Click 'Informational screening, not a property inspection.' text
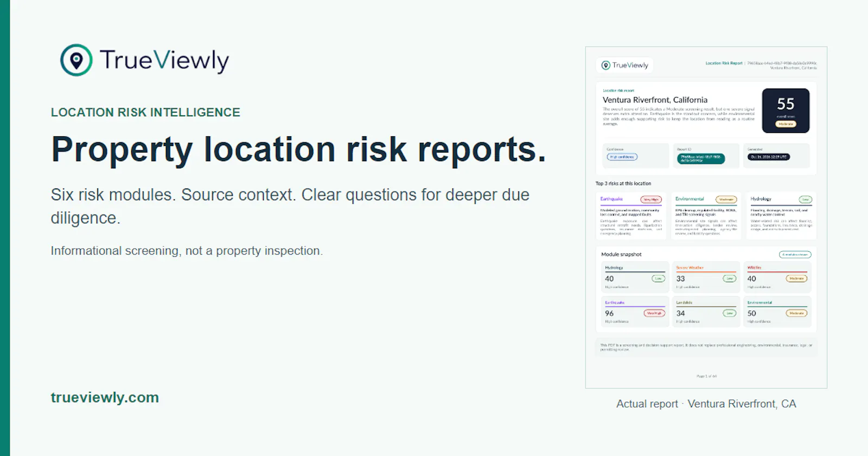This screenshot has height=456, width=868. (187, 251)
